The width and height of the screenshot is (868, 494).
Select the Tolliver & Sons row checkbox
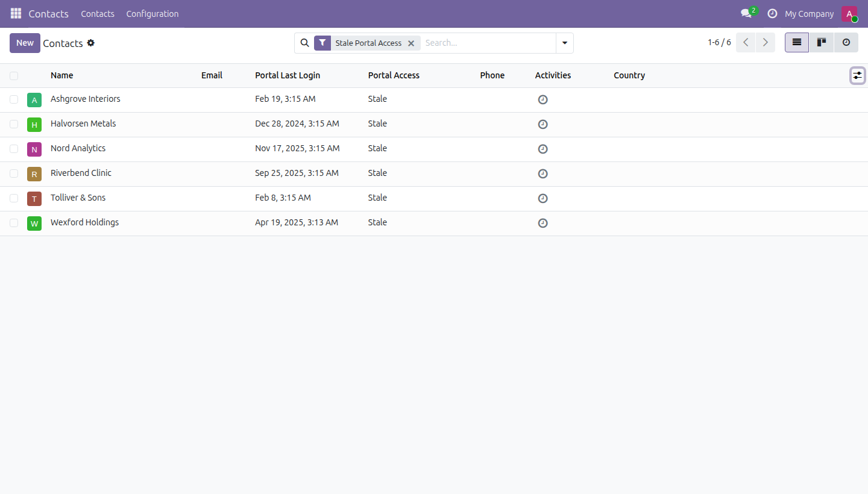coord(14,198)
